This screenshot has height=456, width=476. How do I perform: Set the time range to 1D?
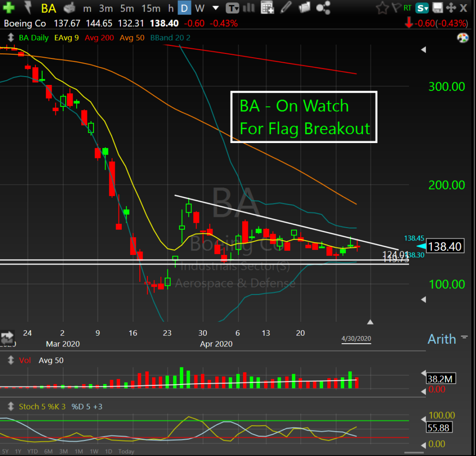click(x=108, y=451)
